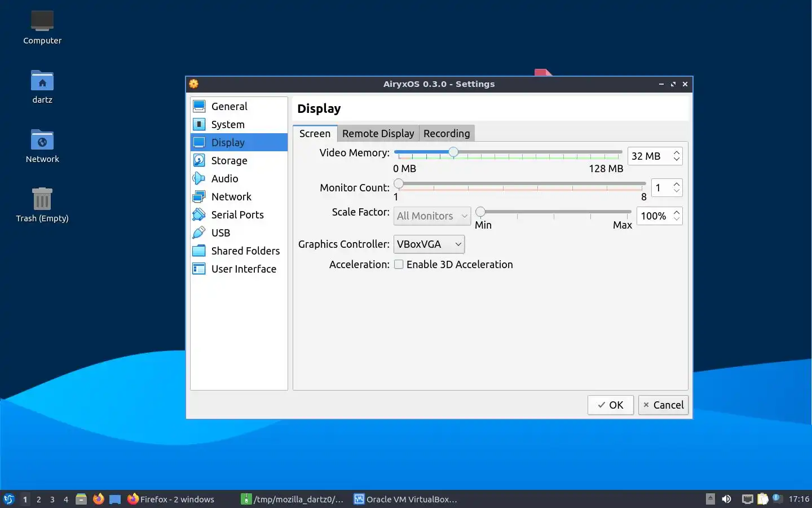Increase Monitor Count with up arrow
Screen dimensions: 812x508
tap(677, 184)
